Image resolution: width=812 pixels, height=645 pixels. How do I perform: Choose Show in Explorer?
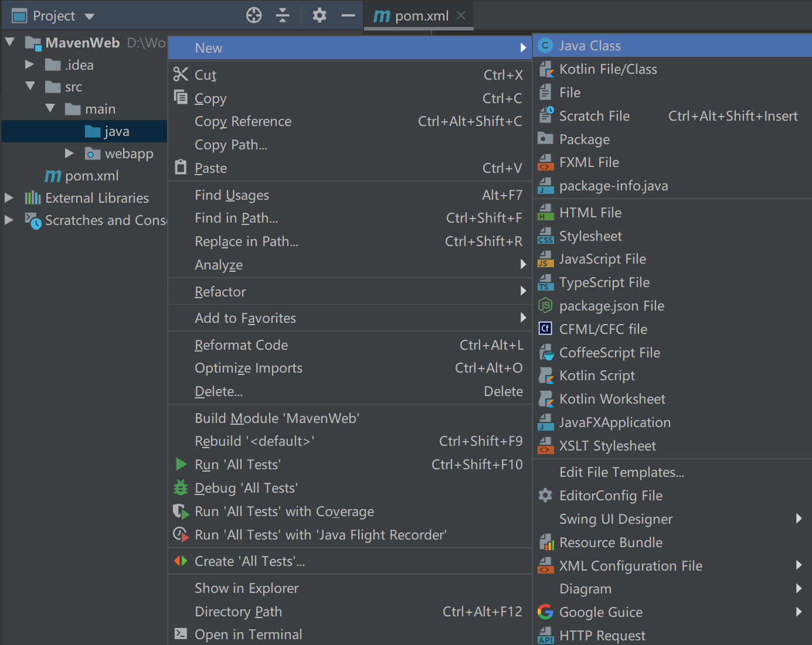(350, 588)
